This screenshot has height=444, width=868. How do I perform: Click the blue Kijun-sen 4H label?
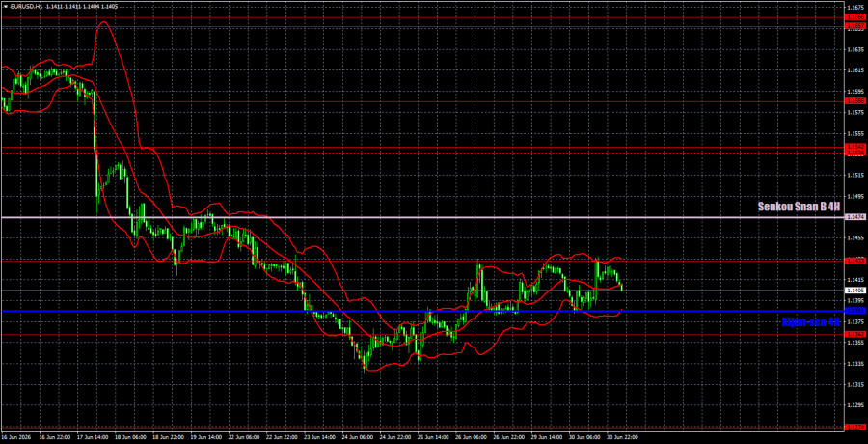tap(811, 321)
